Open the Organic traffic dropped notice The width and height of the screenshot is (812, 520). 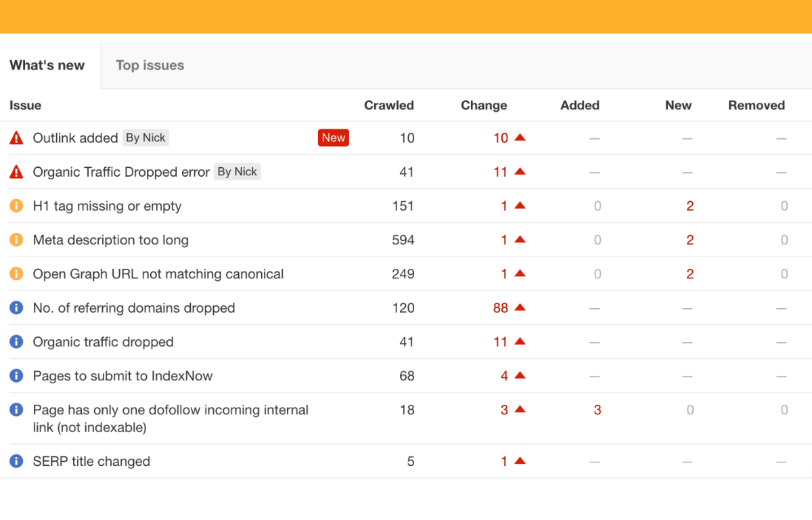[103, 342]
